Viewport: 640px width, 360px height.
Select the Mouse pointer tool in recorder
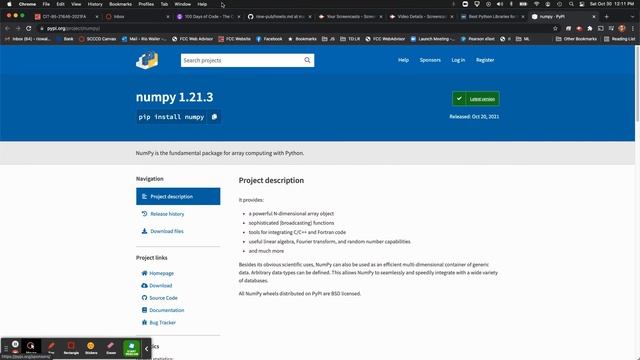(x=31, y=347)
